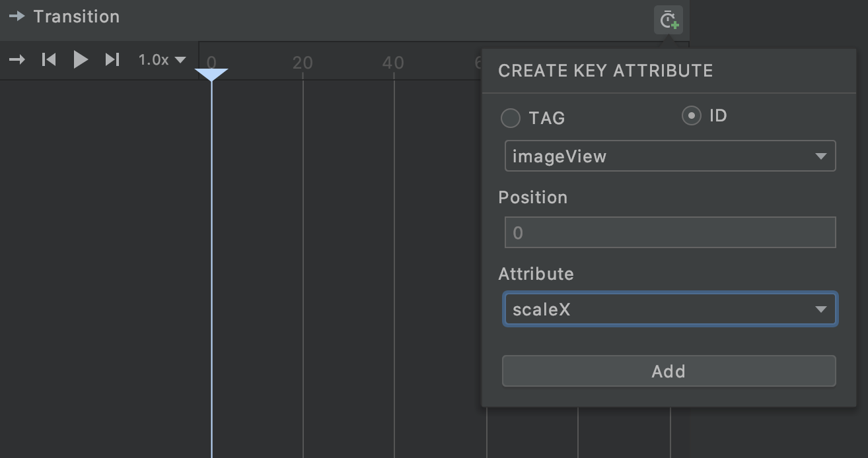The image size is (868, 458).
Task: Open the scaleX attribute dropdown
Action: coord(670,310)
